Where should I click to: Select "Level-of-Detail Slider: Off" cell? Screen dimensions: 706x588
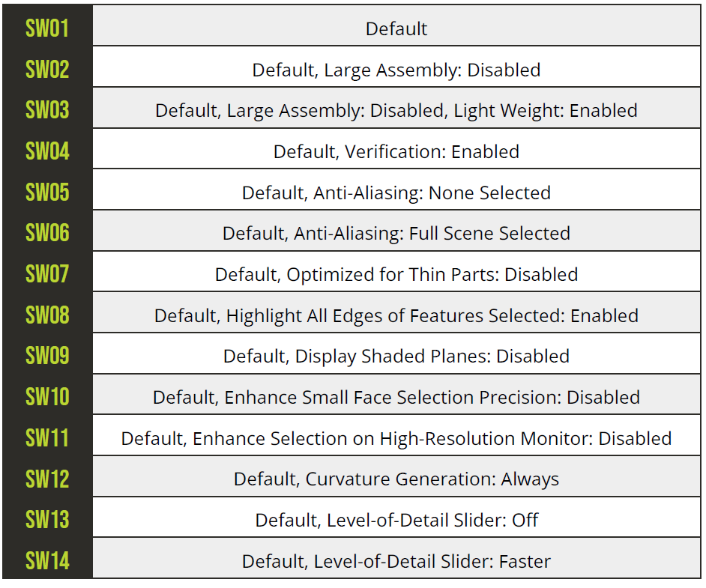coord(396,521)
